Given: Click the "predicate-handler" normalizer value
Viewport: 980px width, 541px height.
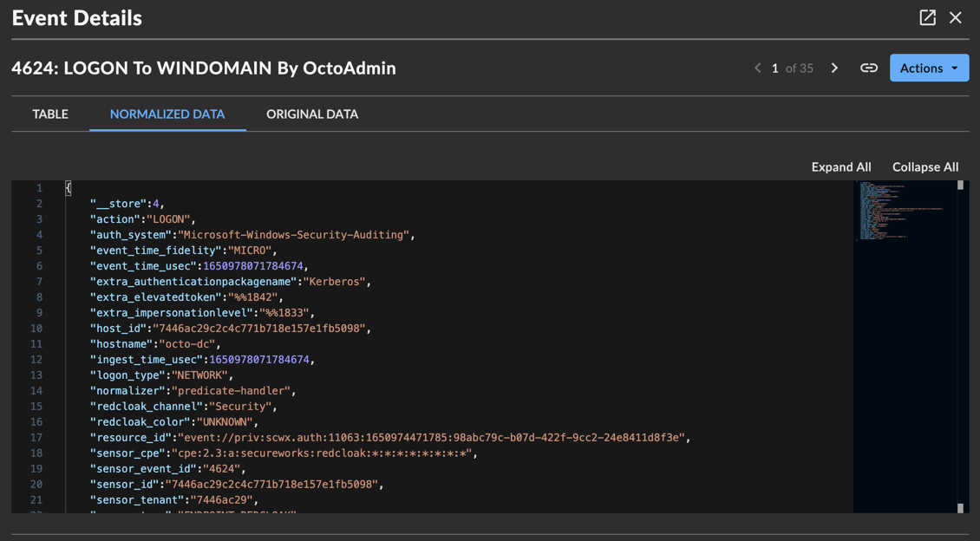Looking at the screenshot, I should point(232,391).
